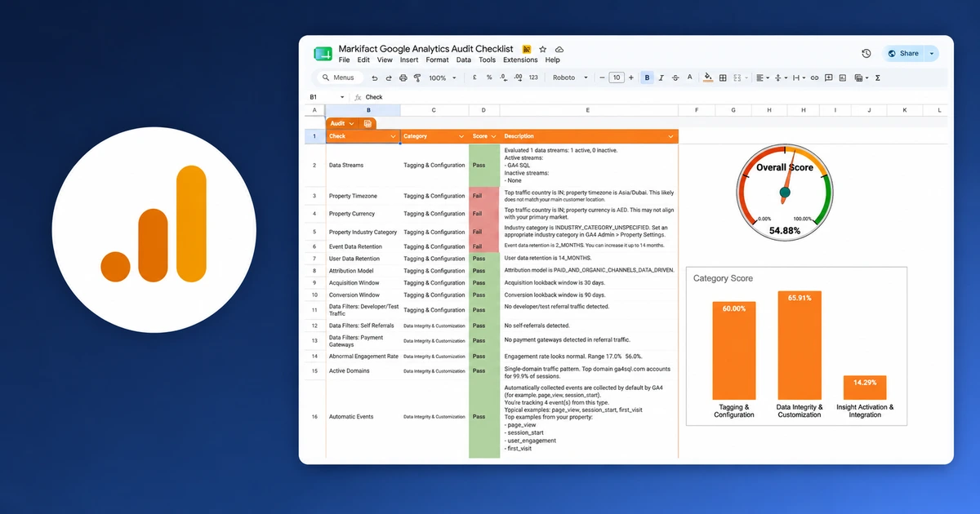Click the Share button
Image resolution: width=980 pixels, height=514 pixels.
pos(903,54)
